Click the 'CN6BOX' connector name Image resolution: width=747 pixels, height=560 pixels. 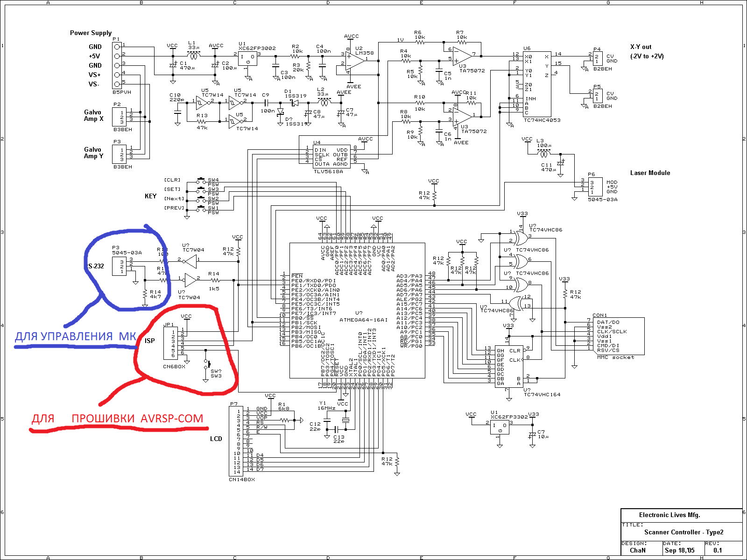point(174,366)
